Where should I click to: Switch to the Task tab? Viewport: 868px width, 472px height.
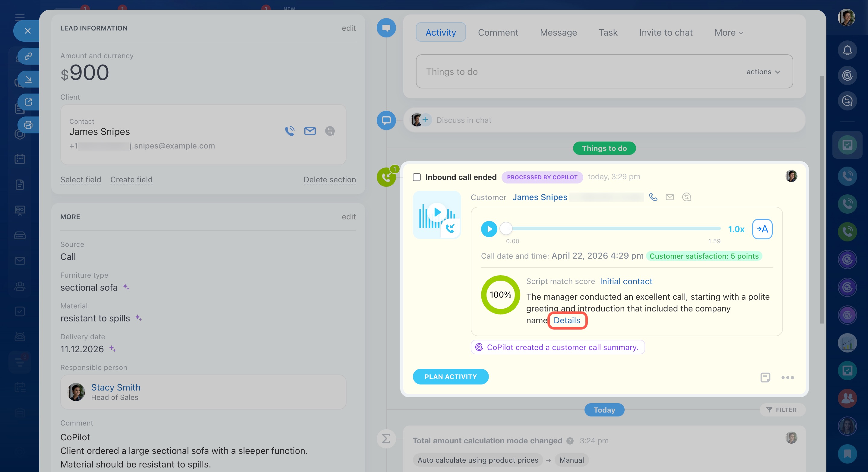pyautogui.click(x=608, y=32)
